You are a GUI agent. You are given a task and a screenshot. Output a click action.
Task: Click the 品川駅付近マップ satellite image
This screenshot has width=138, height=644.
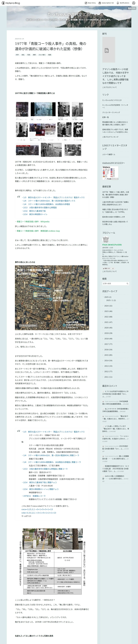[52, 298]
